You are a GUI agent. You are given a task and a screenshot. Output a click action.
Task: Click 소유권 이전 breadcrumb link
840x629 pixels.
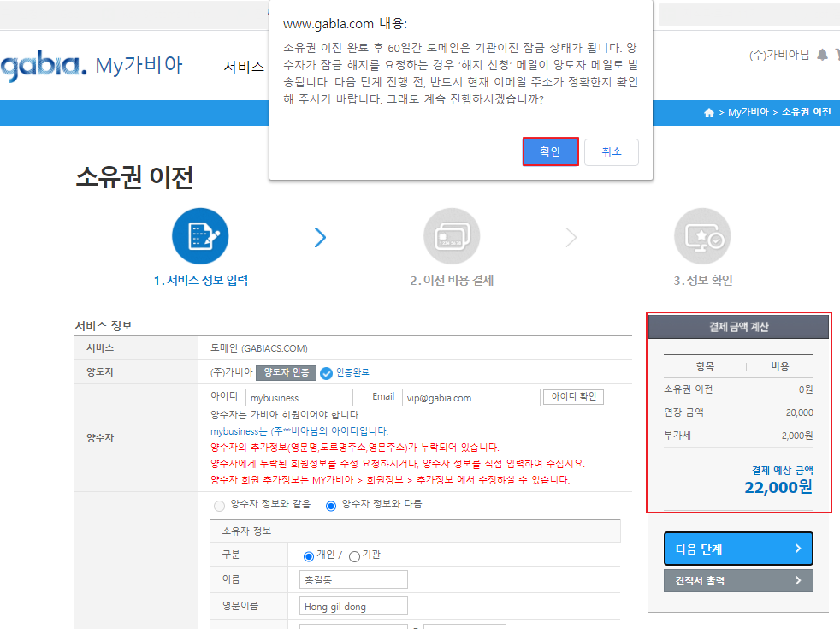807,112
